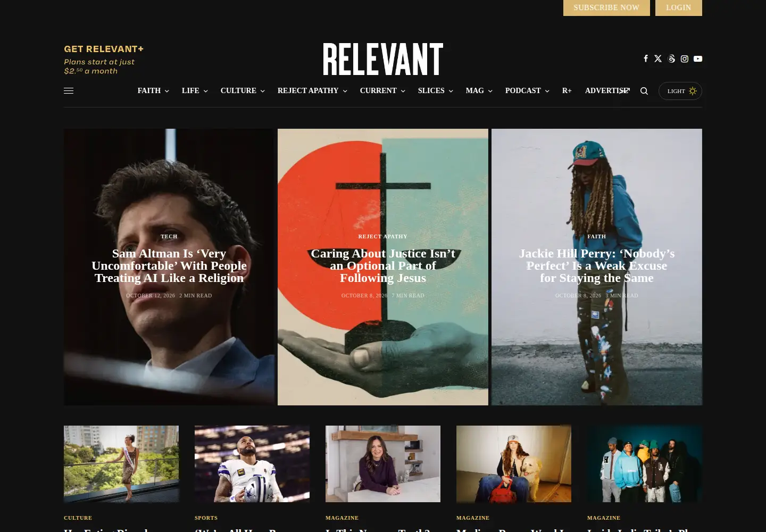Click the REJECT APATHY label on cross article
766x532 pixels.
[383, 236]
